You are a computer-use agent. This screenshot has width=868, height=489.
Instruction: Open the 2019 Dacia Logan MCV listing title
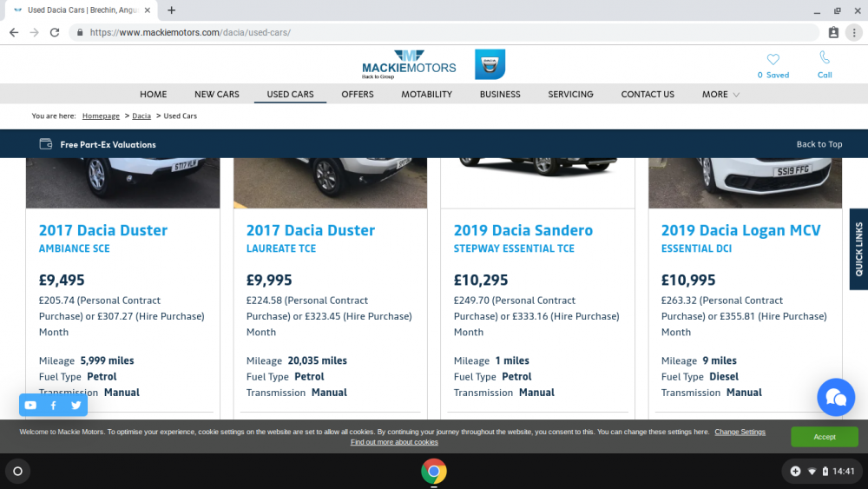click(740, 230)
